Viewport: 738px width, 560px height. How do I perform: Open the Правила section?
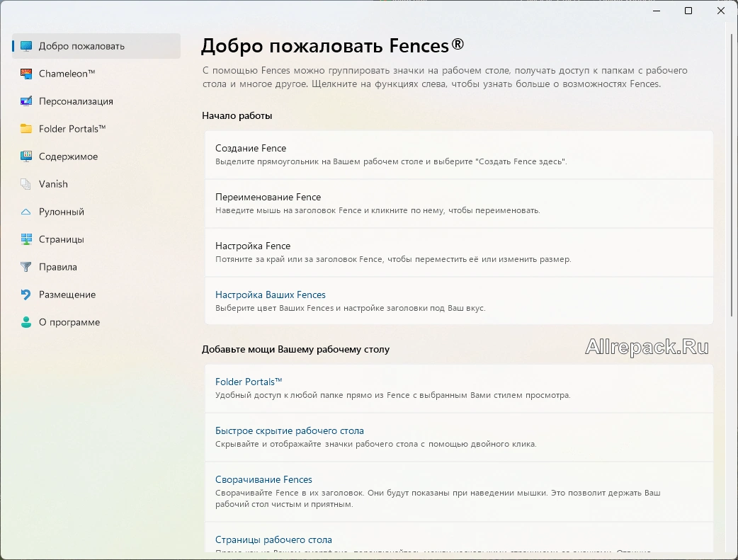tap(96, 267)
